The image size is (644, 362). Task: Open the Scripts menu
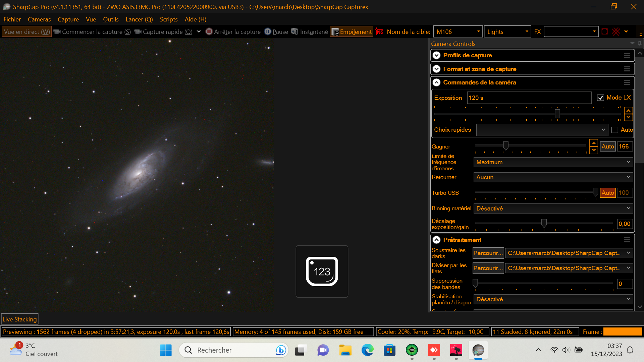tap(169, 19)
